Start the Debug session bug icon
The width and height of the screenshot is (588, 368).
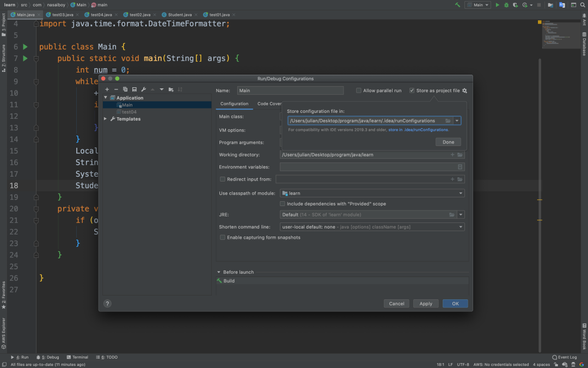tap(506, 5)
